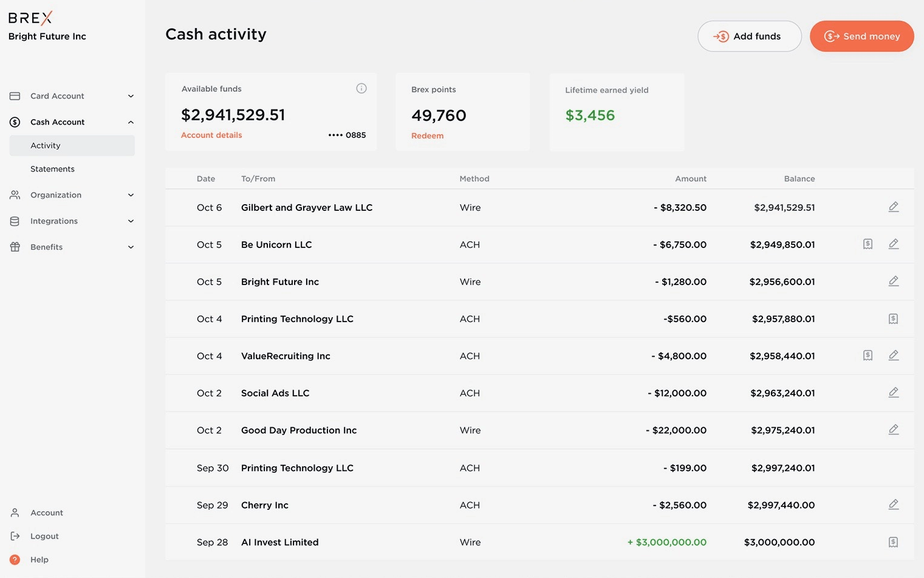Switch to the Statements tab

pos(52,169)
